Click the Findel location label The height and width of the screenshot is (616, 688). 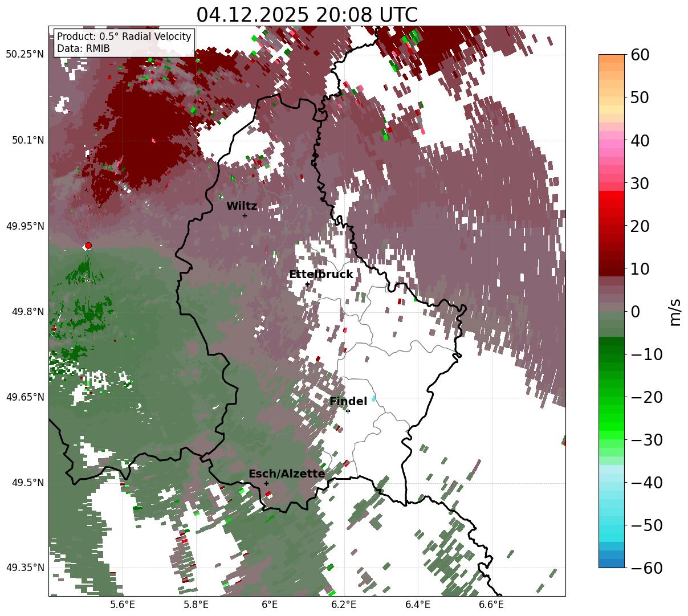348,402
